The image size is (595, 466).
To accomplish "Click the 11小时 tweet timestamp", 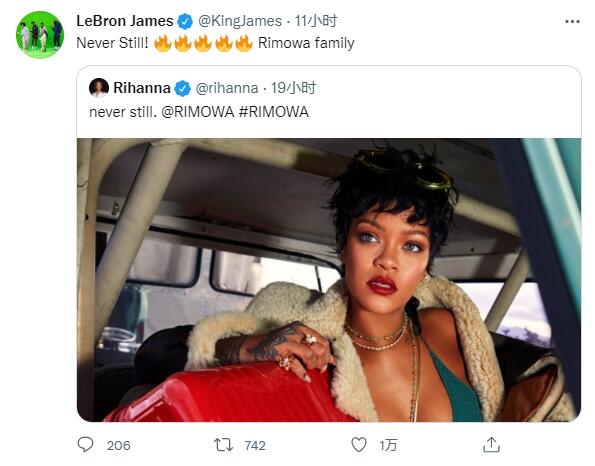I will 316,21.
